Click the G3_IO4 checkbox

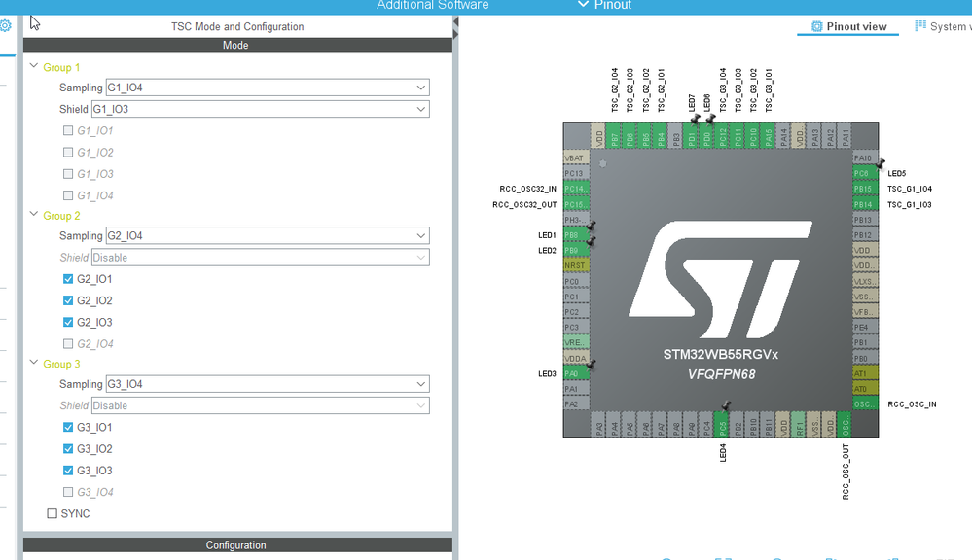(x=68, y=492)
